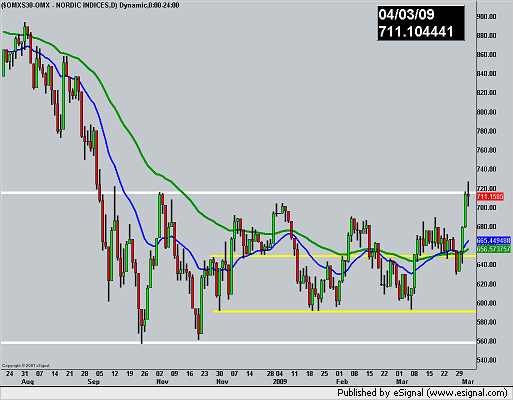The height and width of the screenshot is (400, 513).
Task: Click the 780.00 price axis label
Action: point(487,131)
